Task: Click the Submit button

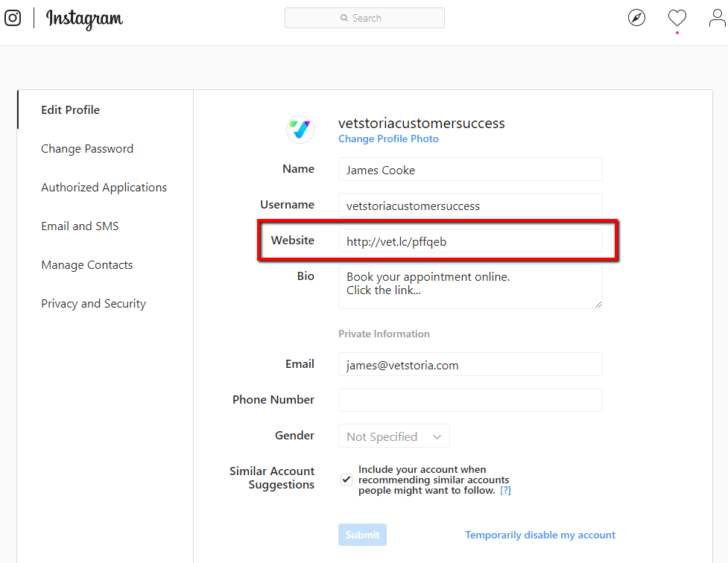Action: click(x=363, y=535)
